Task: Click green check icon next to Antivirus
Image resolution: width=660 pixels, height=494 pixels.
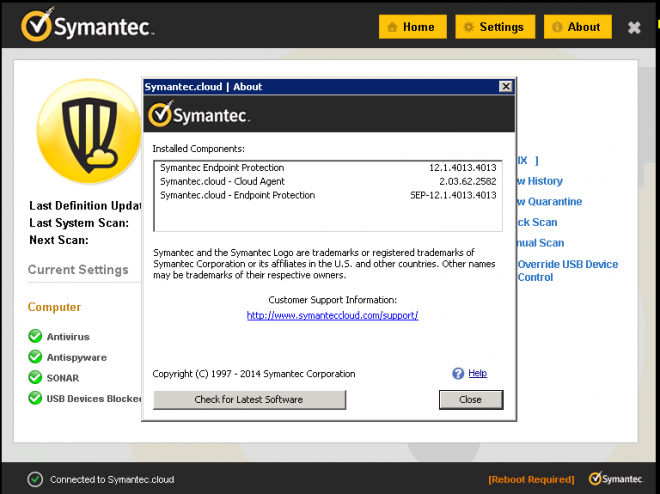Action: (x=35, y=336)
